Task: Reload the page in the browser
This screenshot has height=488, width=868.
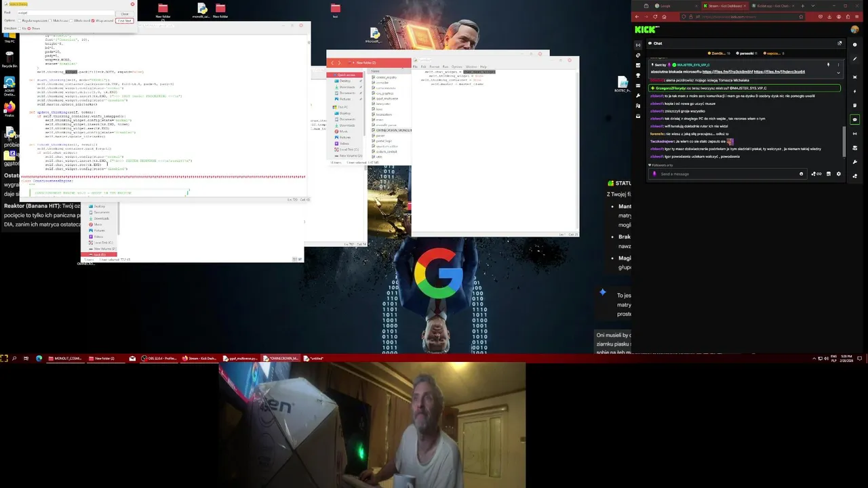Action: click(x=655, y=17)
